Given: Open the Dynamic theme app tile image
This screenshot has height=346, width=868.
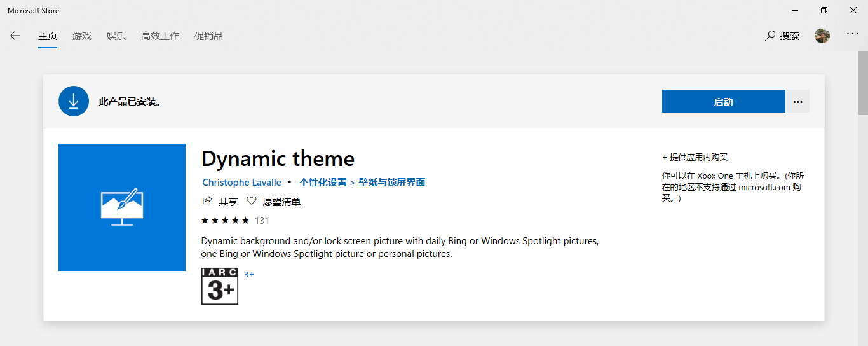Looking at the screenshot, I should 122,207.
